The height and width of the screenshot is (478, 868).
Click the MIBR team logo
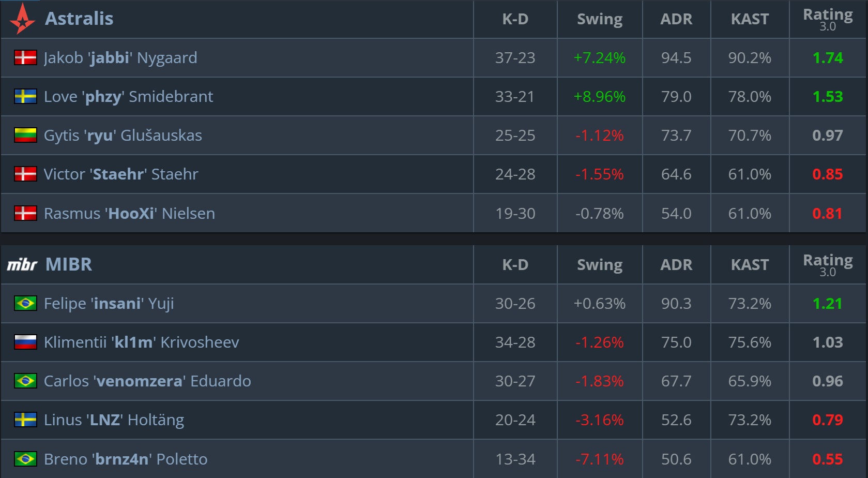pos(22,265)
